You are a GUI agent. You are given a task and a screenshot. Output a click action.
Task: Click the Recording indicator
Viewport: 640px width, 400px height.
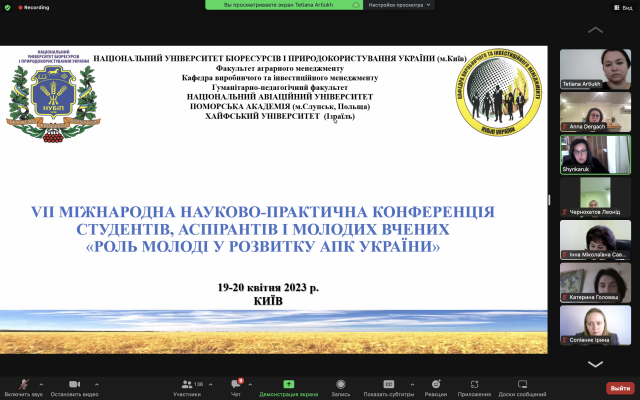33,7
